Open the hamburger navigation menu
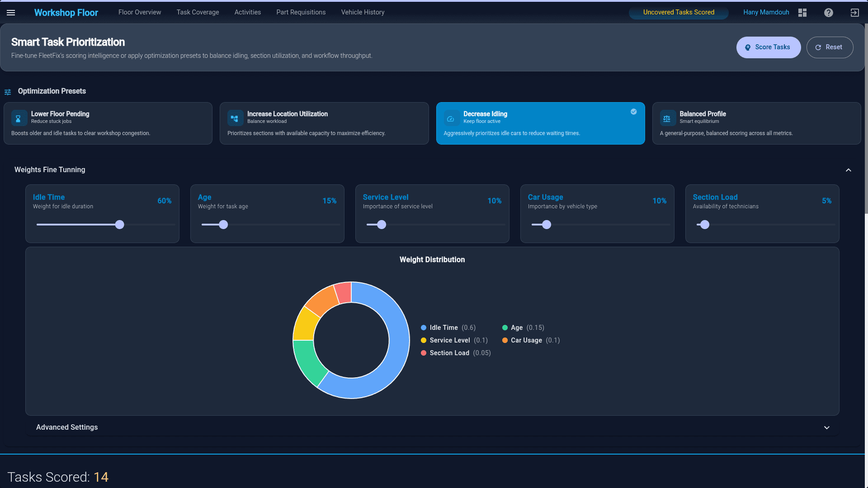This screenshot has width=868, height=488. [11, 13]
